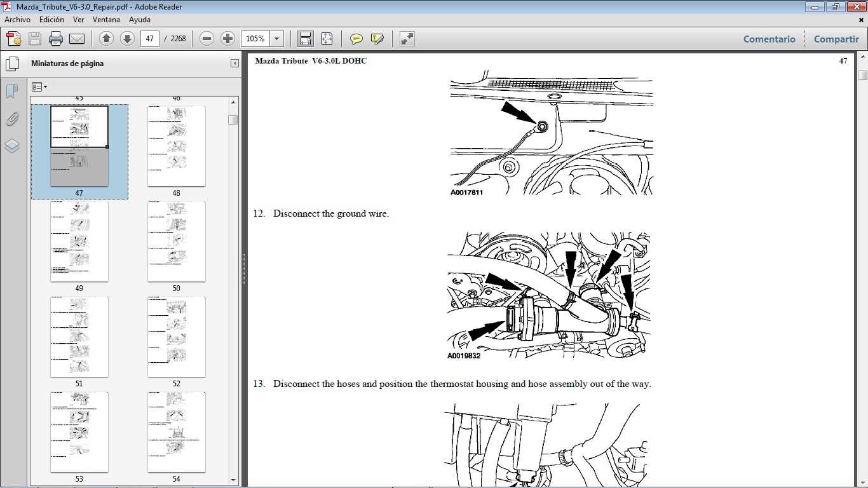Click the Save file icon
Image resolution: width=868 pixels, height=488 pixels.
[35, 39]
